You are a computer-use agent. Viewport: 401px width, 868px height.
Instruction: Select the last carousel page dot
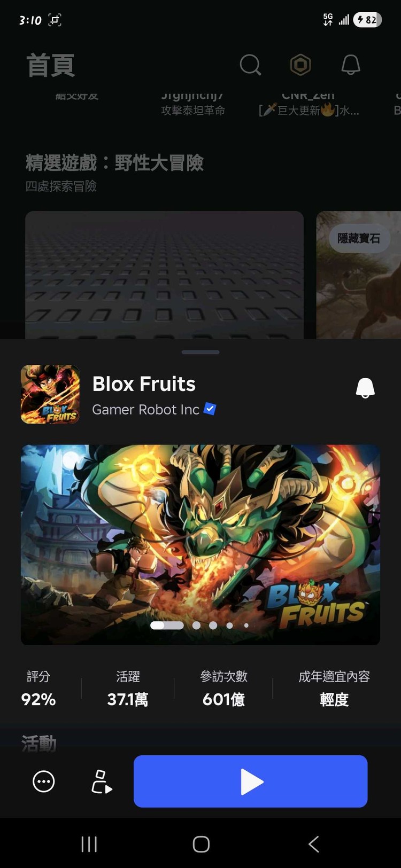pos(246,625)
